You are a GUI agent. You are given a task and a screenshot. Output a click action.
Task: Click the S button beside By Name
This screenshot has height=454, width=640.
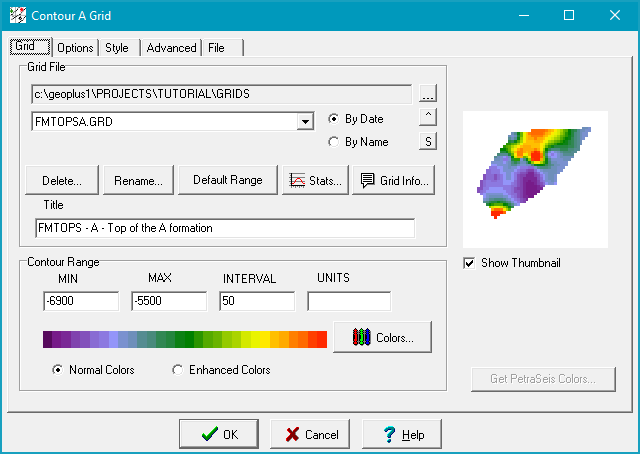click(428, 141)
